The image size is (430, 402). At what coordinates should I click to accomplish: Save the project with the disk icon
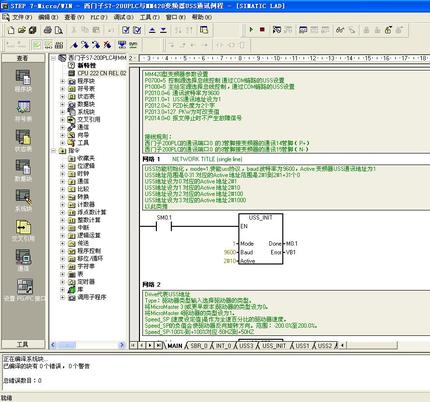[x=32, y=30]
